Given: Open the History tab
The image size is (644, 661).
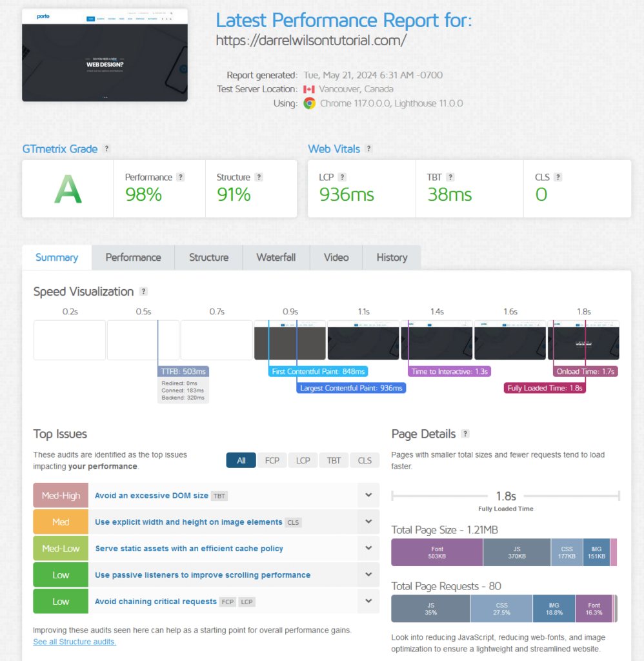Looking at the screenshot, I should (392, 257).
